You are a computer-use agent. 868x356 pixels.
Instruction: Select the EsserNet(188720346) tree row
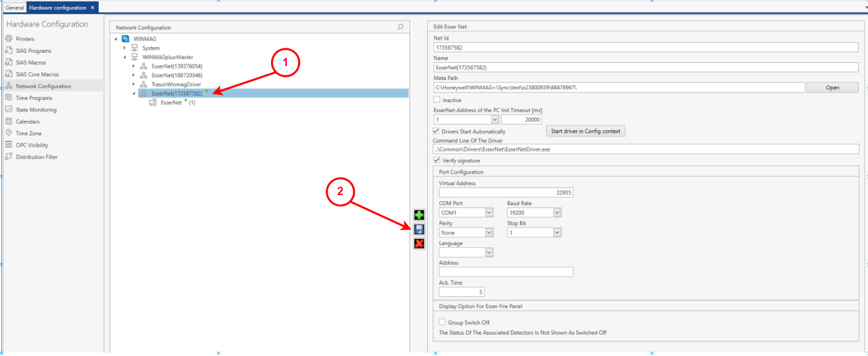pos(177,75)
